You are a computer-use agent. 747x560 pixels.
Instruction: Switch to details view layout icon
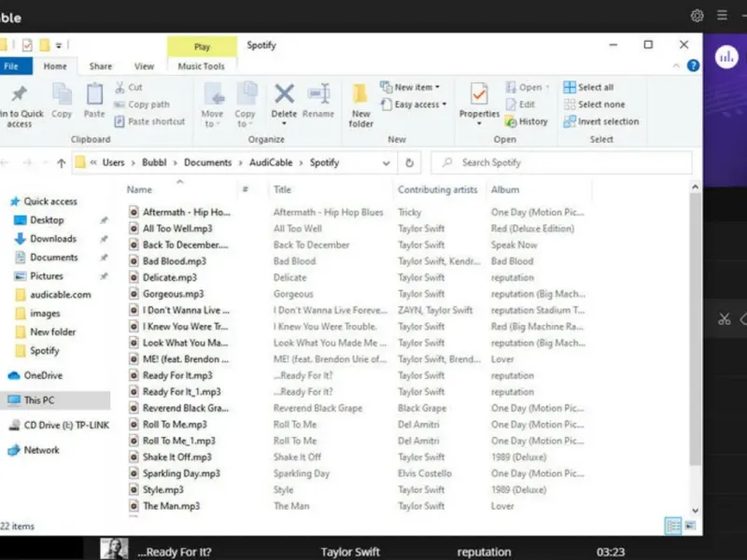pos(672,525)
